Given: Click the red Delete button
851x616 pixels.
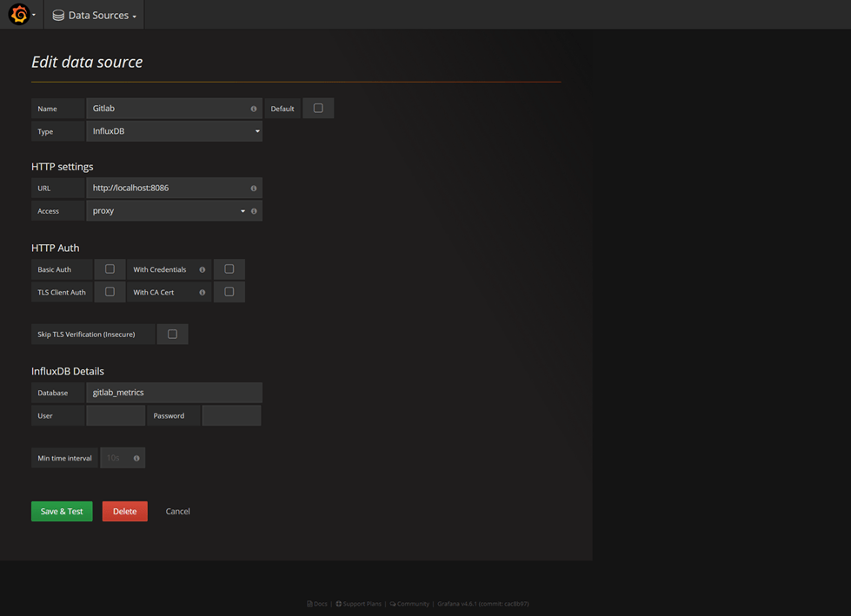Looking at the screenshot, I should [125, 512].
